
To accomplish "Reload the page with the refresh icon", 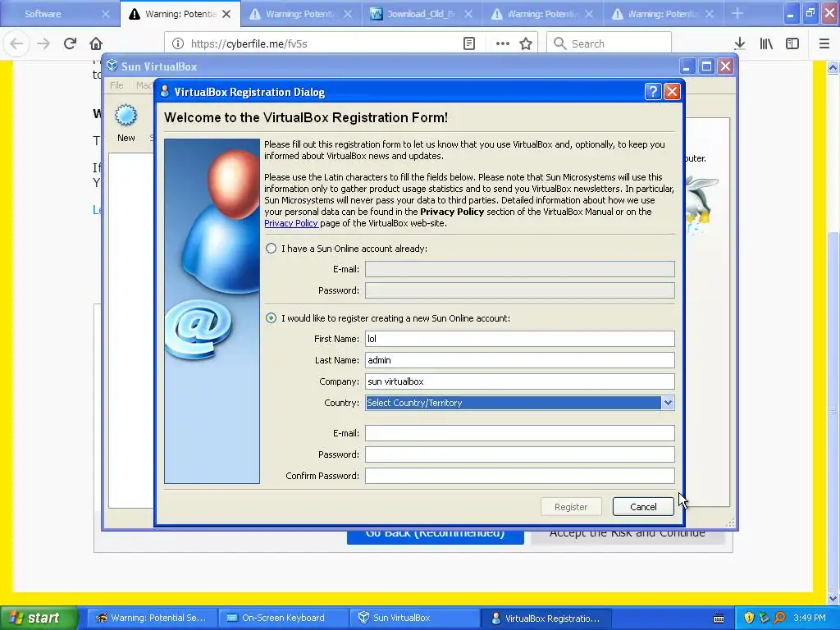I will click(x=70, y=43).
